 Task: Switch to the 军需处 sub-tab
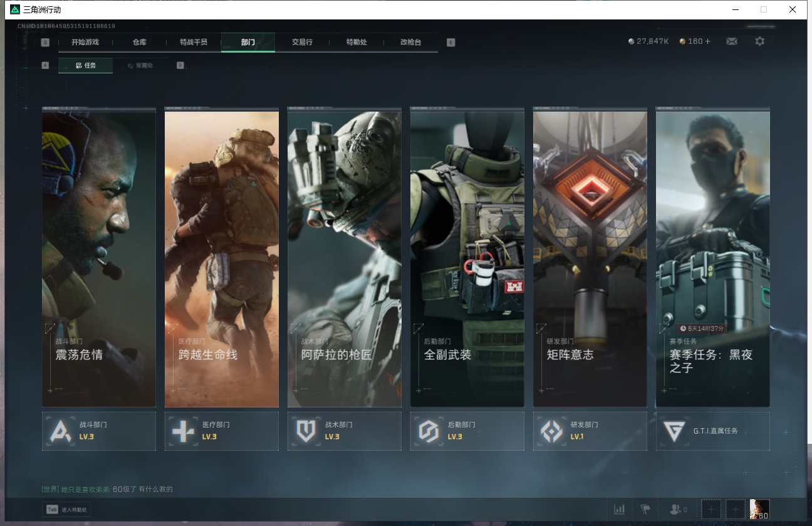(x=140, y=65)
